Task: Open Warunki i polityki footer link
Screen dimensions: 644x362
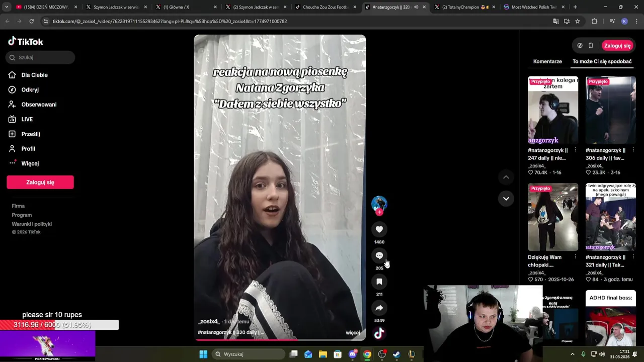Action: (x=32, y=224)
